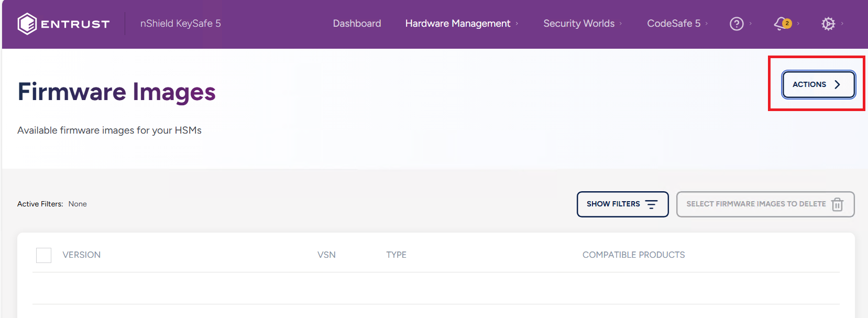
Task: Expand the Security Worlds dropdown
Action: coord(582,24)
